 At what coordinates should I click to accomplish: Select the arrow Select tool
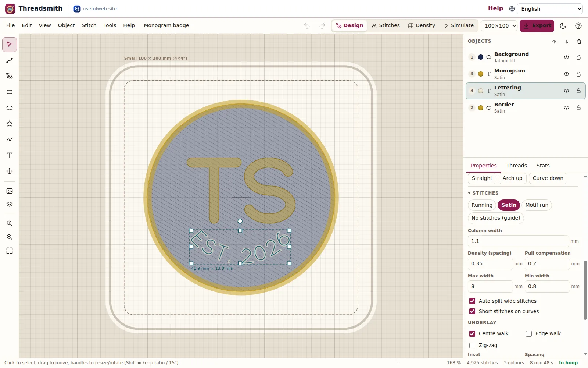(x=10, y=45)
